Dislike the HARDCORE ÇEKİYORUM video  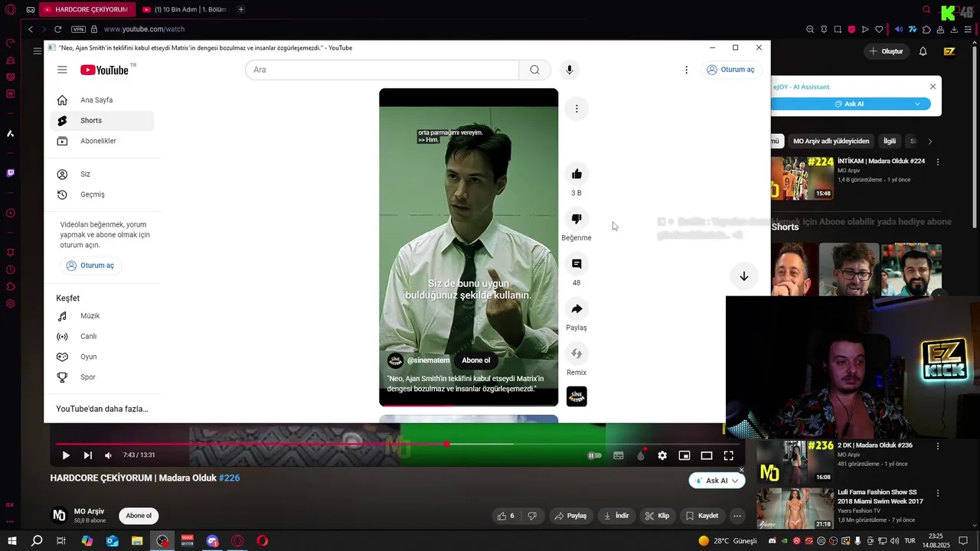pyautogui.click(x=532, y=516)
